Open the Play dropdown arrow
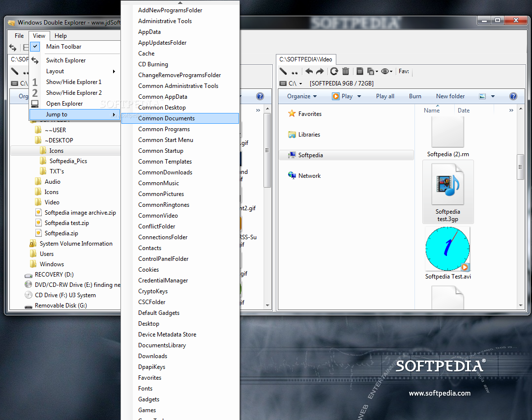532x420 pixels. pos(359,96)
